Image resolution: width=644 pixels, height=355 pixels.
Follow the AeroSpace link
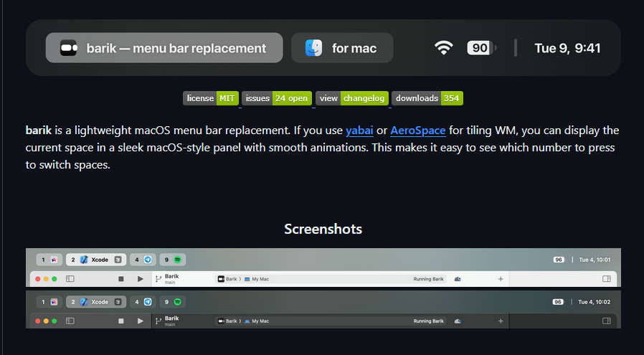(417, 131)
